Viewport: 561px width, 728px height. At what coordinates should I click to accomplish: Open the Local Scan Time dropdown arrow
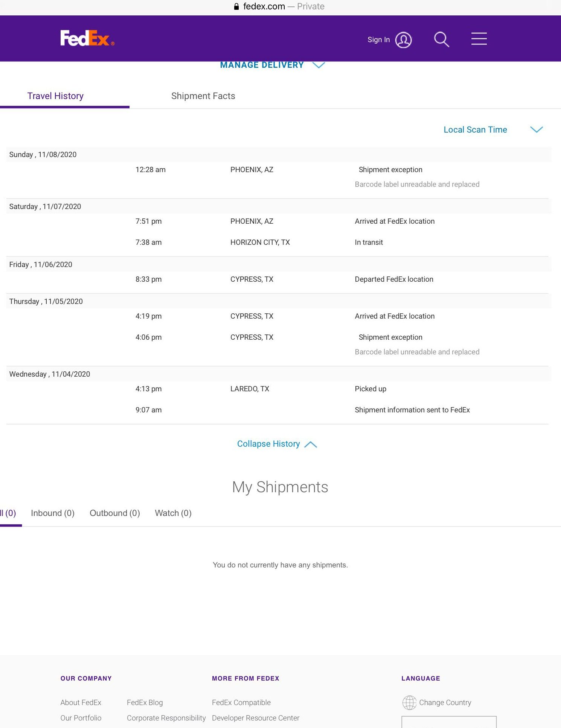tap(537, 130)
